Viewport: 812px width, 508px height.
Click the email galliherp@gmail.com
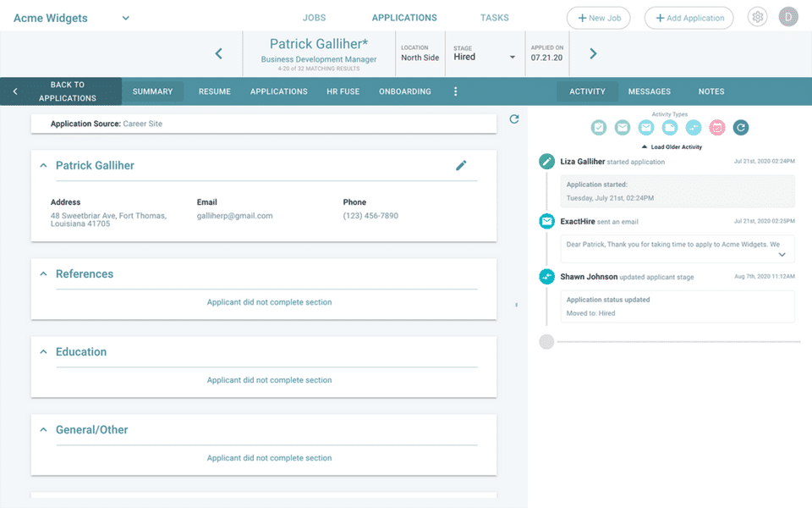pos(234,216)
